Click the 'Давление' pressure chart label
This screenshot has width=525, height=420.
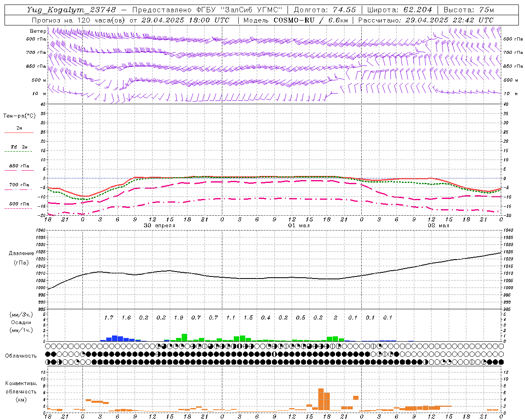click(21, 253)
